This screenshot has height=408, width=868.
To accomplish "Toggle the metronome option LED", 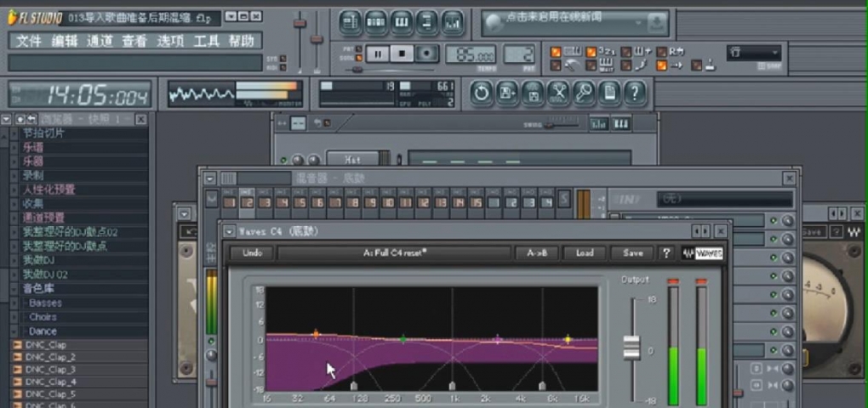I will 556,65.
